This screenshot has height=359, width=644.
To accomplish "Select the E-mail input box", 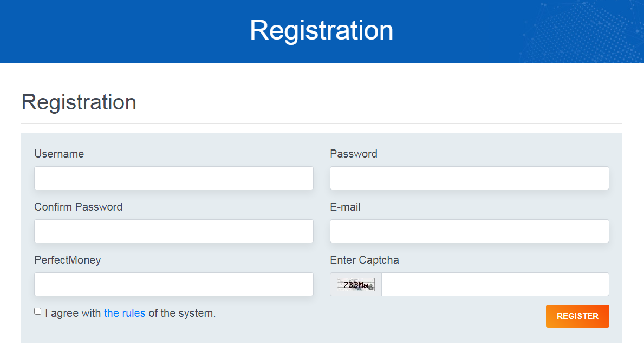I will 470,231.
